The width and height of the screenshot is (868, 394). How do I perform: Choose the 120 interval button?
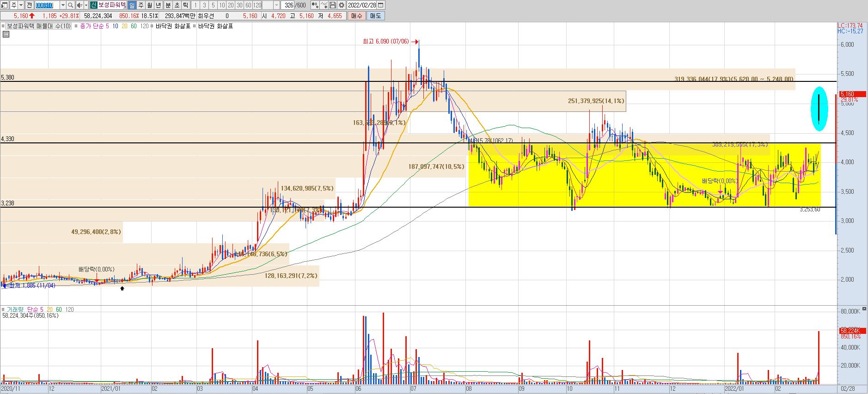coord(257,5)
